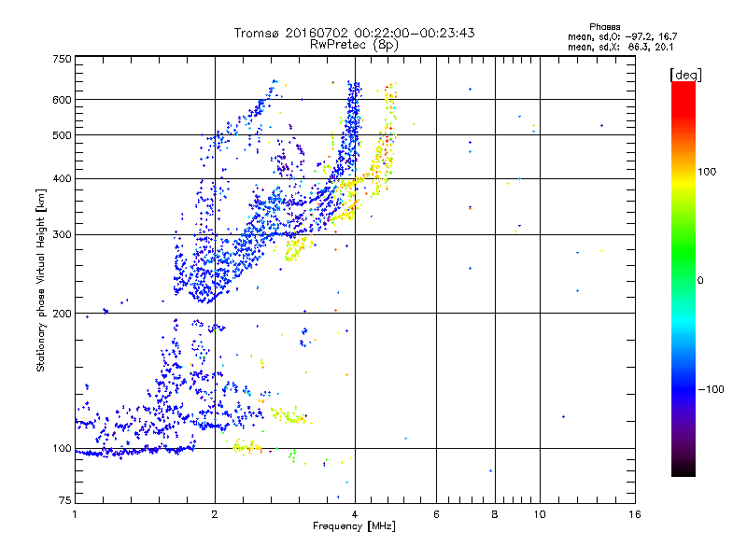The height and width of the screenshot is (560, 747).
Task: Click the 'RwPretec (8p)' subtitle
Action: pos(354,45)
